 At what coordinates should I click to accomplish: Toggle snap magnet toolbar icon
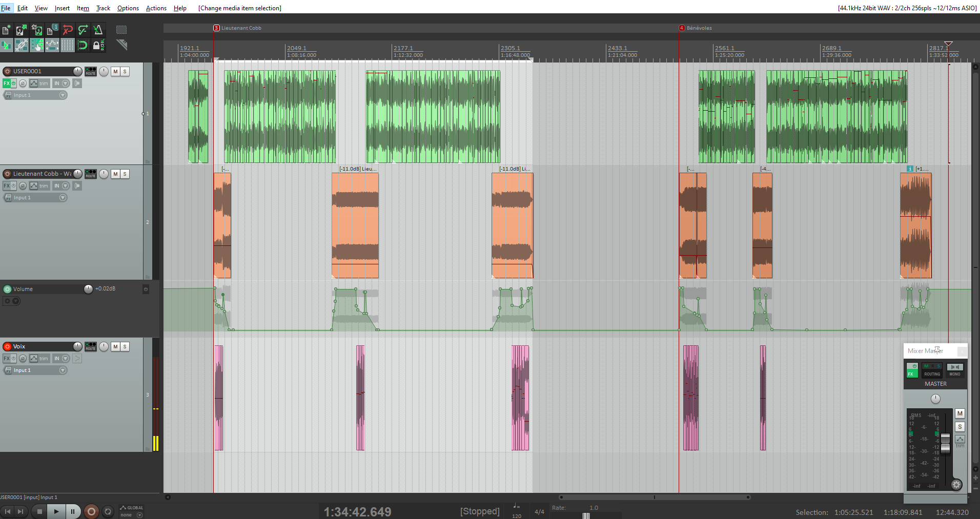coord(83,45)
